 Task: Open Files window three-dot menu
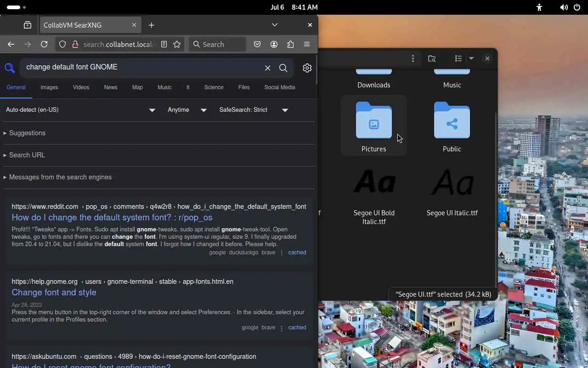(413, 58)
